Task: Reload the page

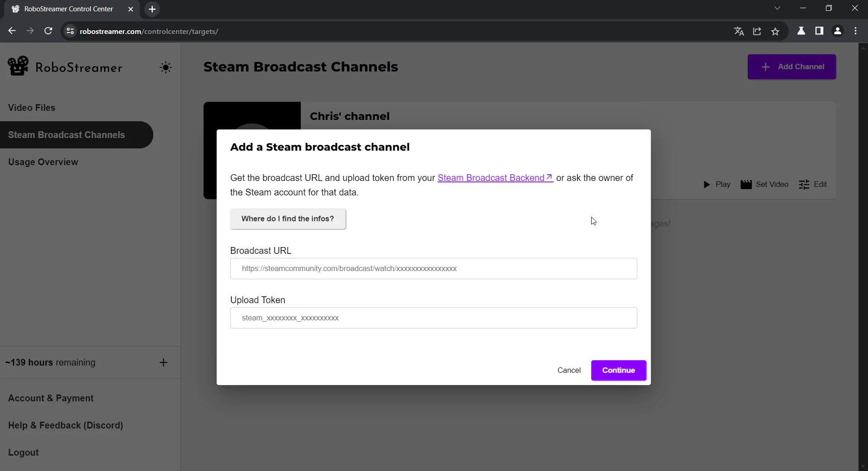Action: pos(48,31)
